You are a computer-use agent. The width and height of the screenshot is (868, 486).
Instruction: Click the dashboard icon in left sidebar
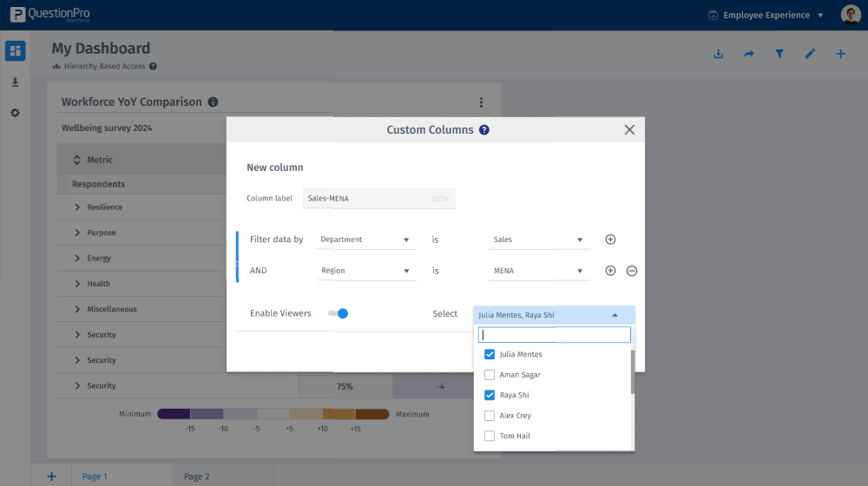(15, 51)
